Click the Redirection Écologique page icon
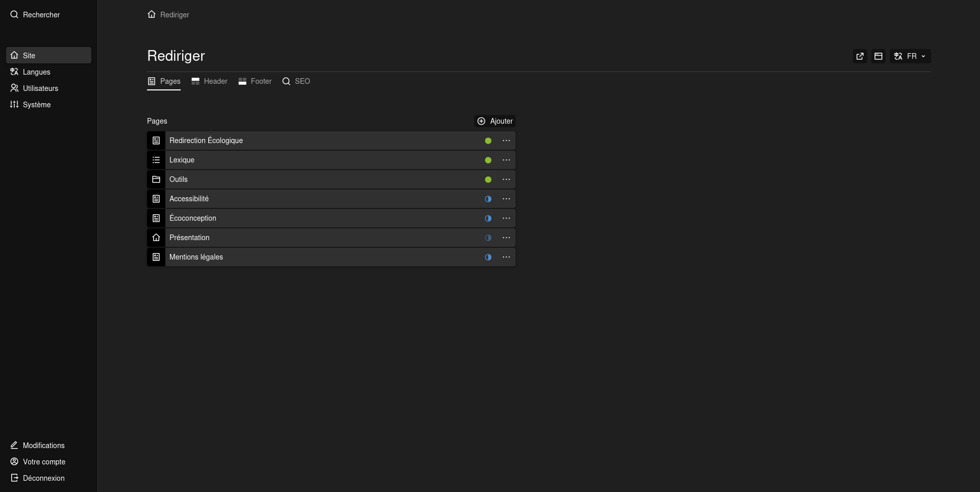Viewport: 980px width, 492px height. (x=156, y=140)
